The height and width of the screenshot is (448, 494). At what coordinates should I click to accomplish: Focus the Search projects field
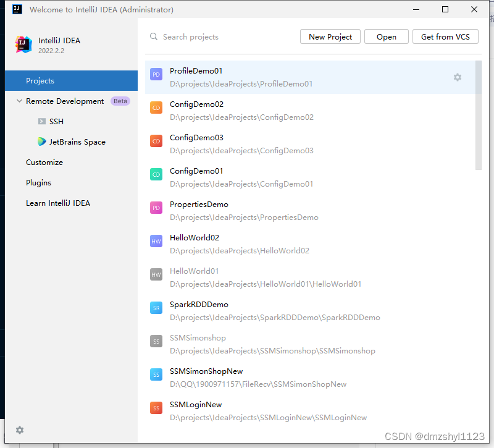(x=224, y=37)
